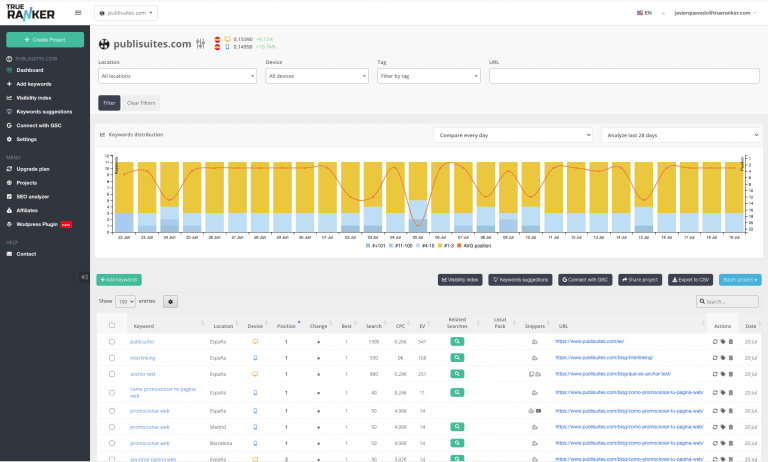The width and height of the screenshot is (768, 462).
Task: Open Add keywords in sidebar
Action: point(33,84)
